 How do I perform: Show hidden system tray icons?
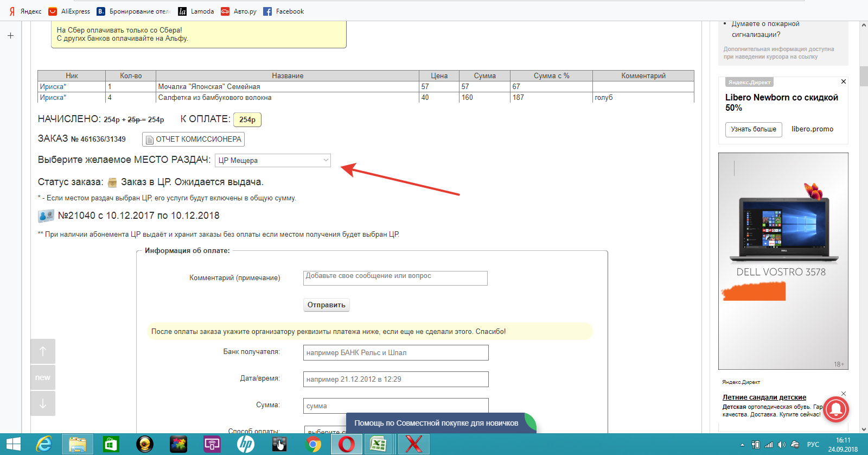point(743,445)
